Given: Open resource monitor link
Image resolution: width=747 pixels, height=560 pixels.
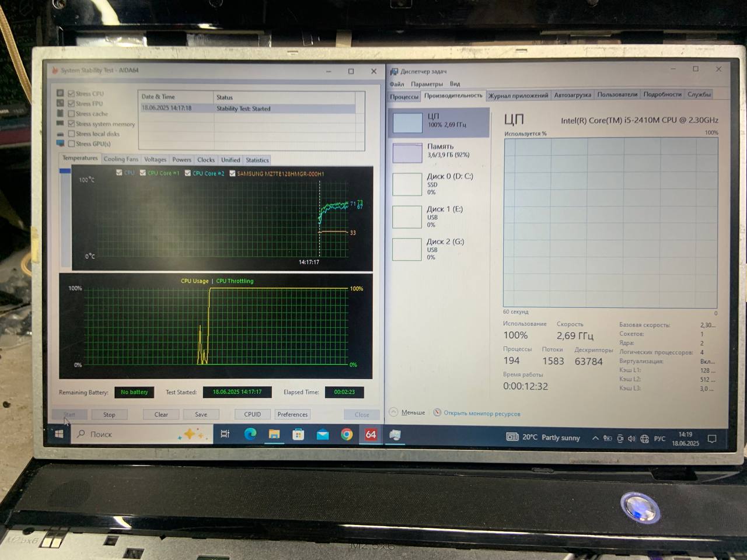Looking at the screenshot, I should pyautogui.click(x=481, y=414).
